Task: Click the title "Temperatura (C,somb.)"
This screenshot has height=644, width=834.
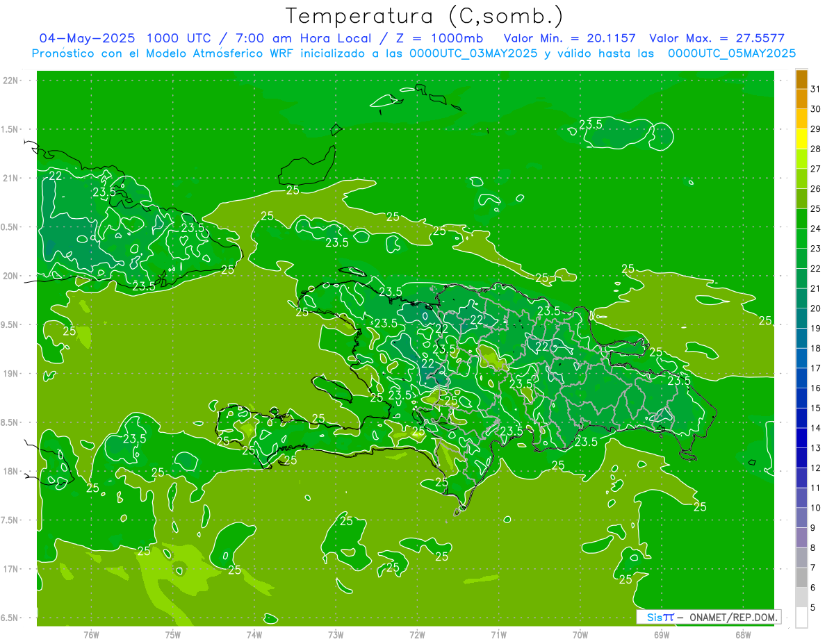Action: tap(425, 16)
